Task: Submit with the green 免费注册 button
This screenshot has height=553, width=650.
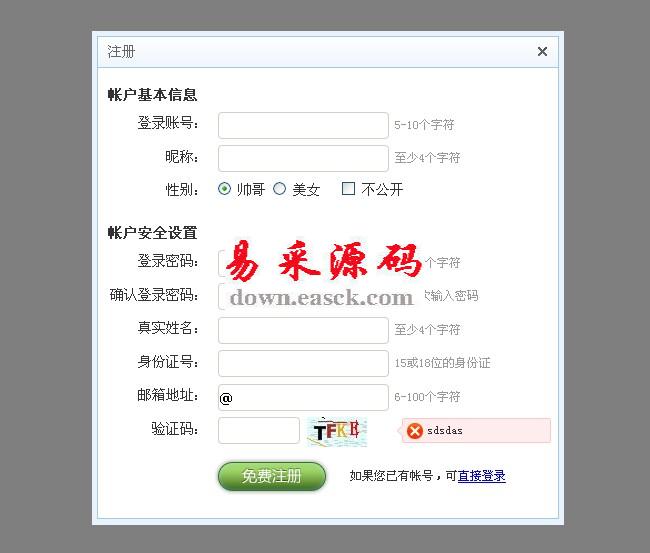Action: click(x=272, y=476)
